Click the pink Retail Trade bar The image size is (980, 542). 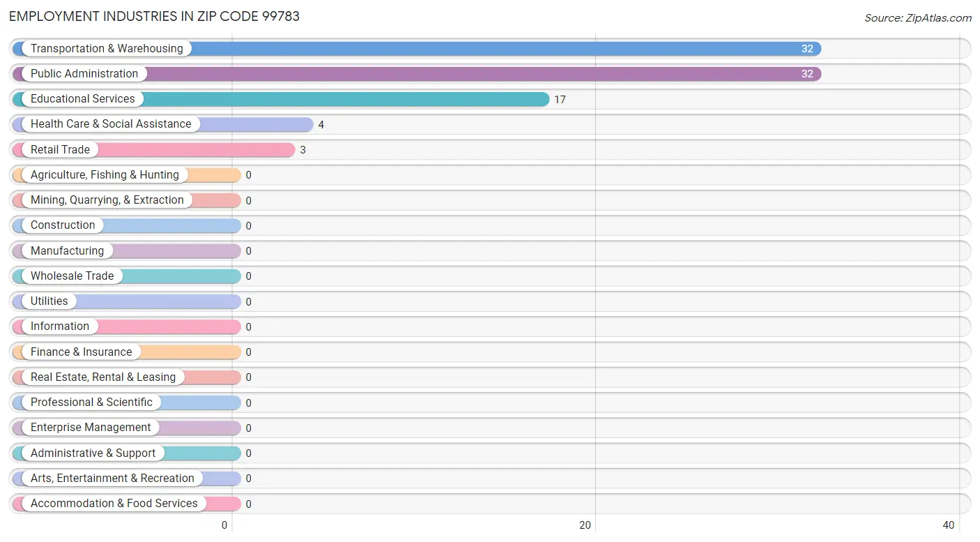point(153,150)
